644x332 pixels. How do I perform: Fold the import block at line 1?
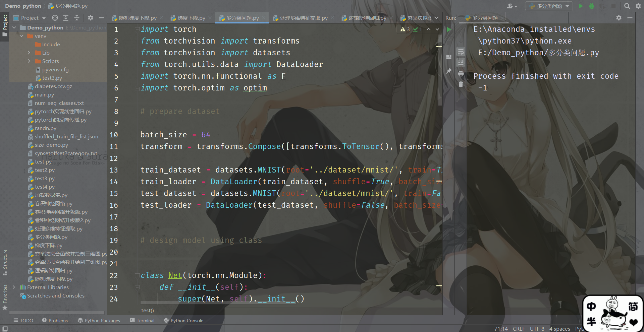(137, 29)
